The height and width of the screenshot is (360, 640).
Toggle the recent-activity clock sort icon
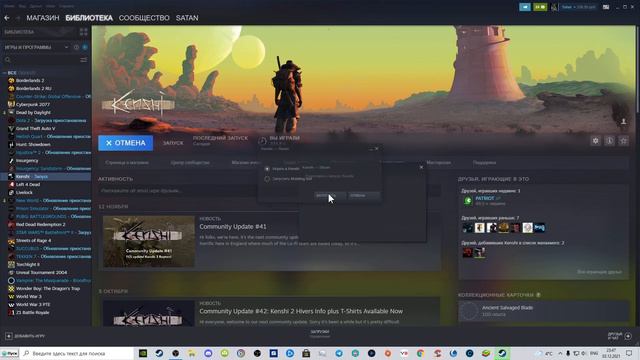76,47
